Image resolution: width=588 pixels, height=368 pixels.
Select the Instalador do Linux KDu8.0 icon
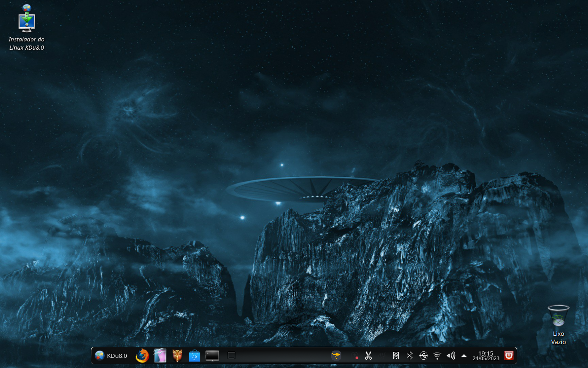pos(27,28)
